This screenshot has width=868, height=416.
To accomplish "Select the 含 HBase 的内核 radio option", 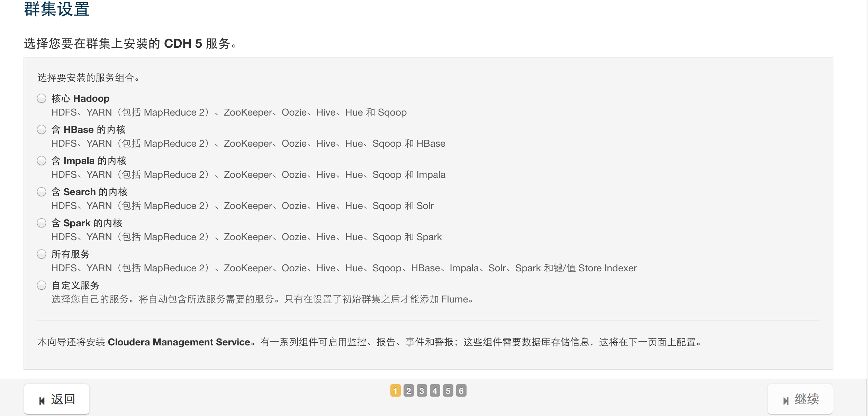I will (x=42, y=130).
